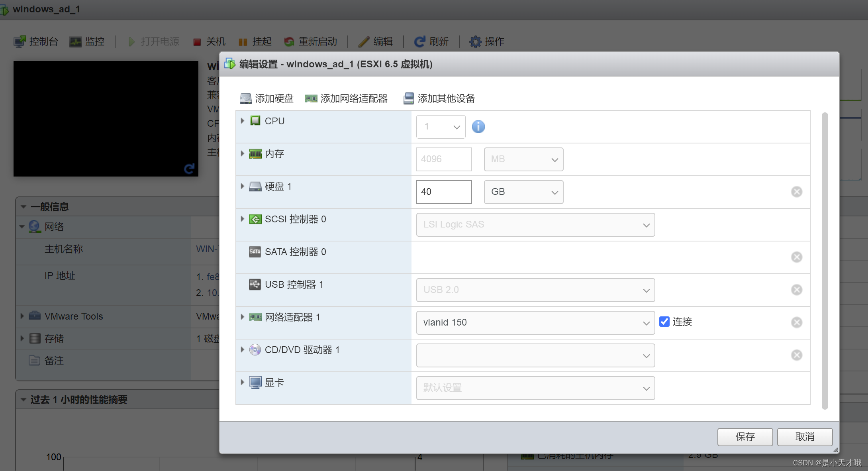Open the hard disk GB unit dropdown
868x471 pixels.
(523, 192)
